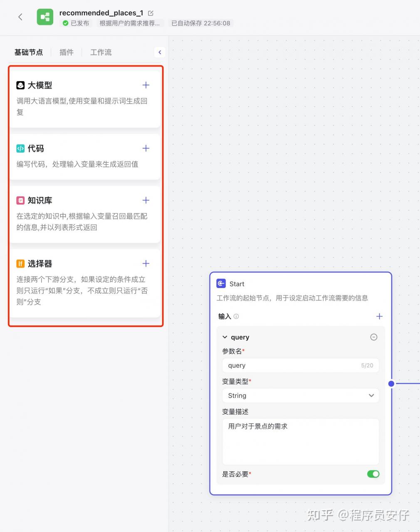Switch to the 插件 tab
The image size is (420, 532).
click(x=67, y=52)
